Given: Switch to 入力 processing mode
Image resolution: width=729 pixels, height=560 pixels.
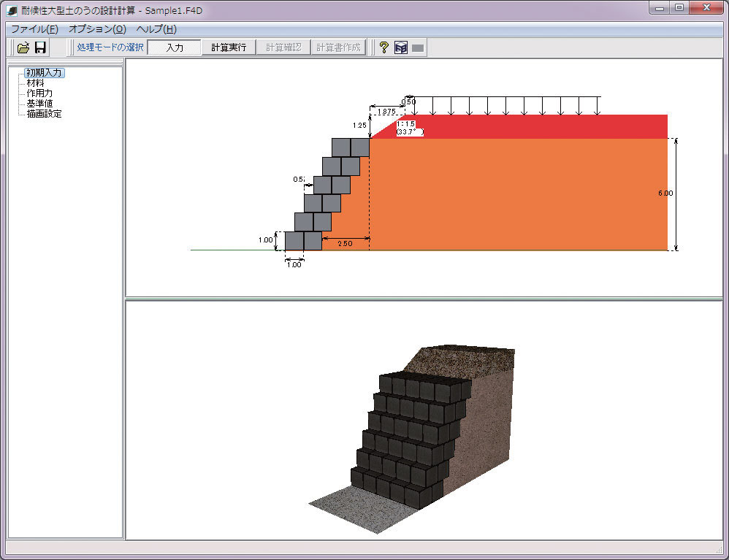Looking at the screenshot, I should point(174,47).
